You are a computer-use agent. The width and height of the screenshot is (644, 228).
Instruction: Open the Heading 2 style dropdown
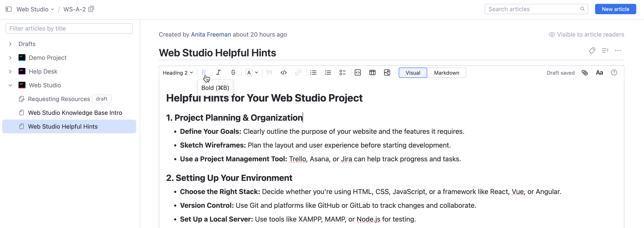(178, 72)
